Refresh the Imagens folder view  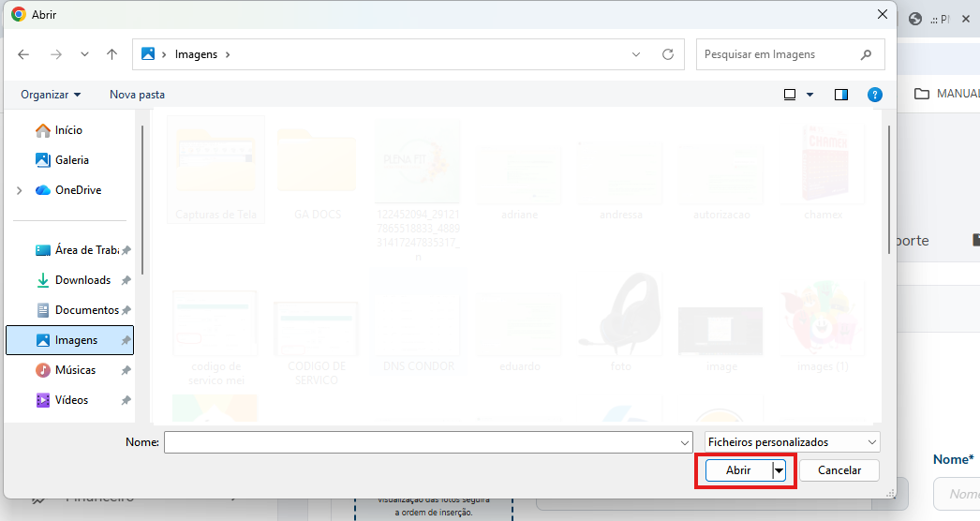coord(667,54)
